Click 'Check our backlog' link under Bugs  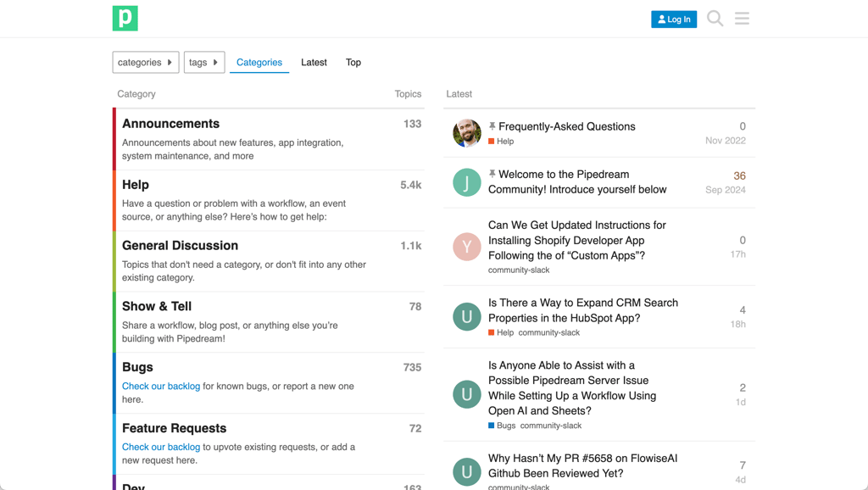[161, 386]
